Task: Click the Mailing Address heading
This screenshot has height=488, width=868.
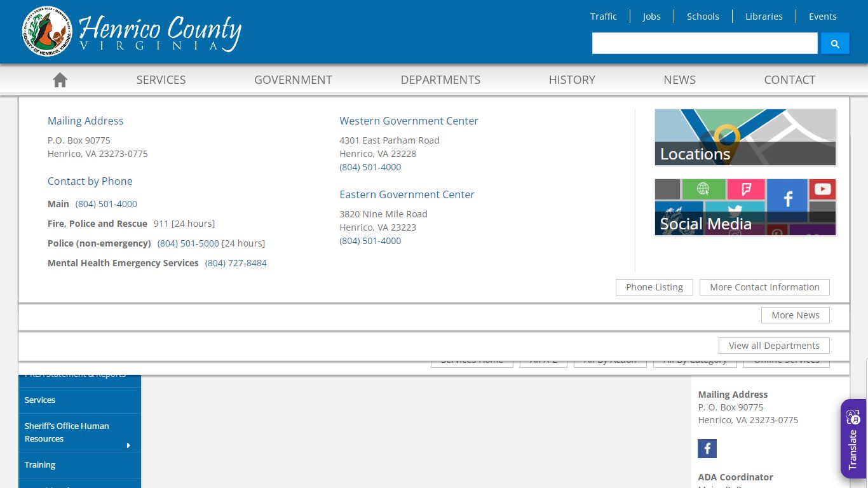Action: pyautogui.click(x=85, y=121)
